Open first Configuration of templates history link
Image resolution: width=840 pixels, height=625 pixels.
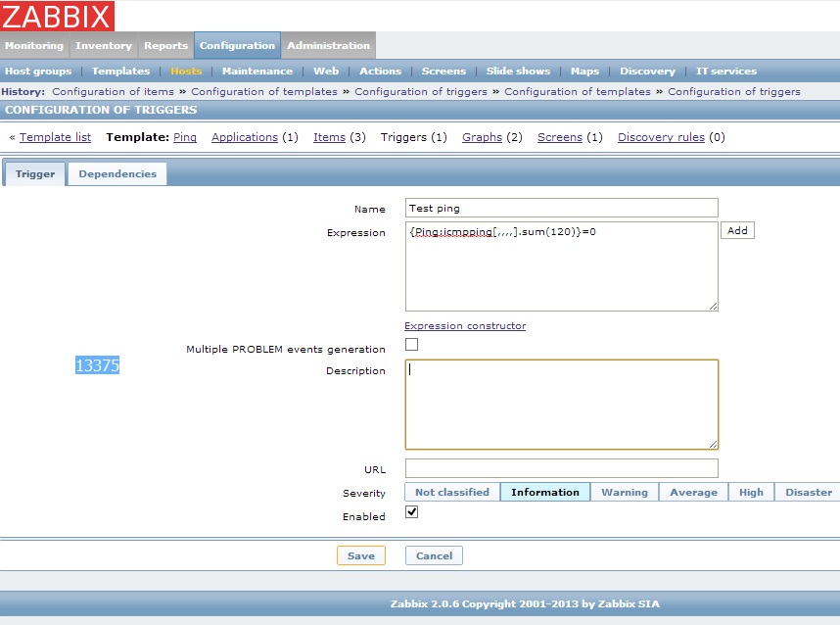pos(264,92)
